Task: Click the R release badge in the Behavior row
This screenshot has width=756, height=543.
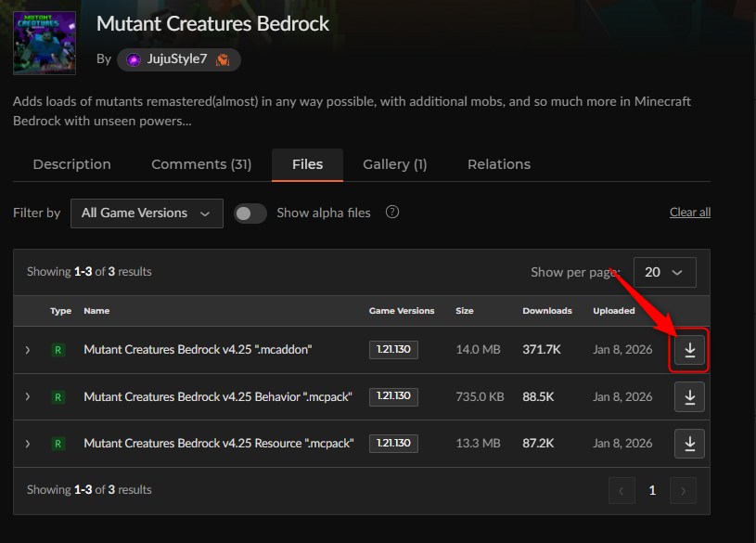Action: [58, 397]
